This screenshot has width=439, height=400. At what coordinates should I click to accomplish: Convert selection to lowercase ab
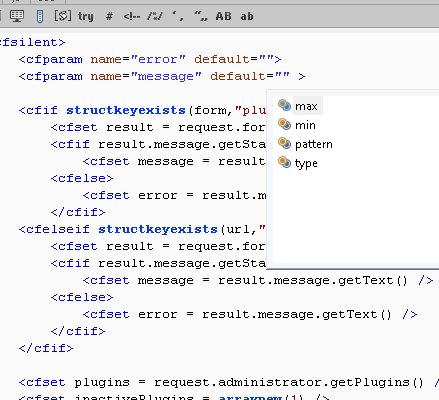click(x=247, y=16)
